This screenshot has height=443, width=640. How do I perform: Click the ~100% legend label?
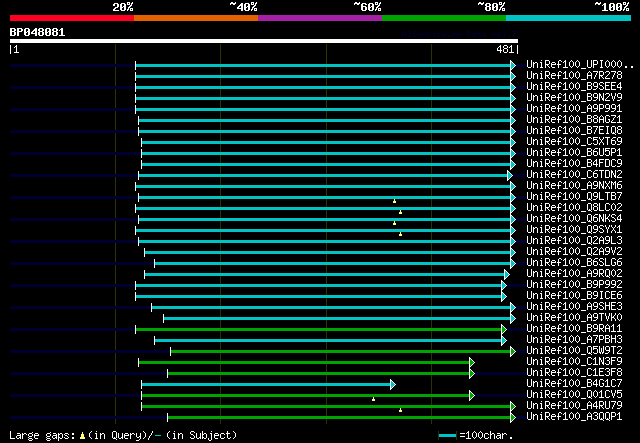pyautogui.click(x=611, y=7)
